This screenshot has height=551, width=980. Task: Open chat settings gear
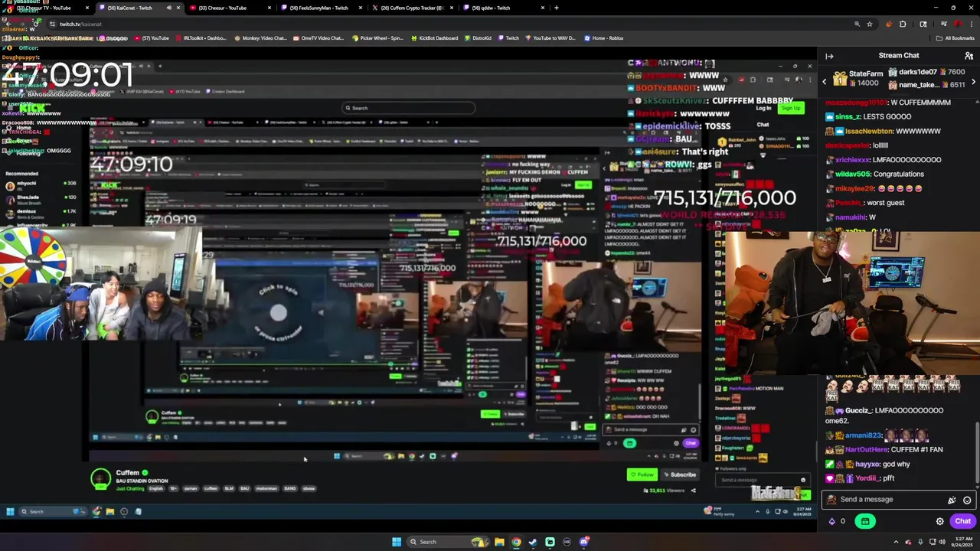939,521
